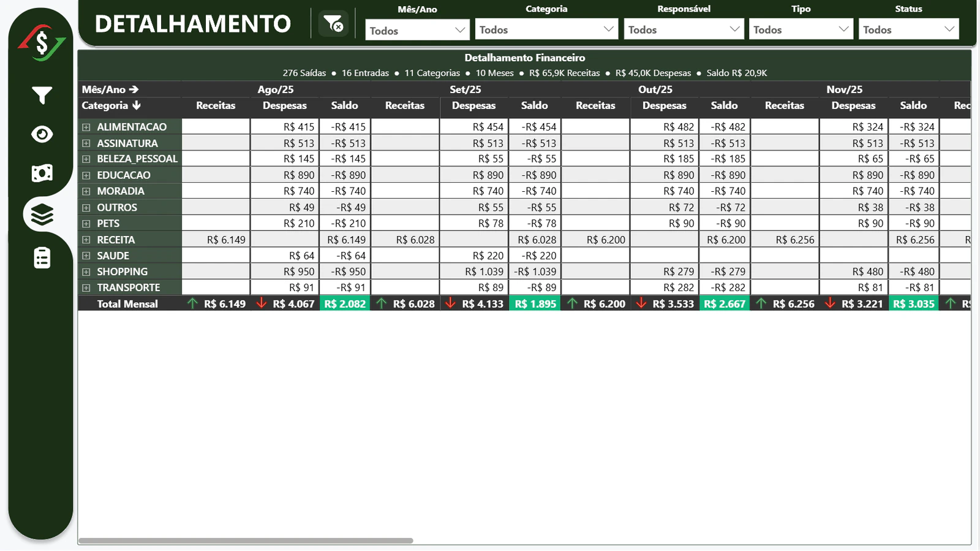Expand the ALIMENTACAO category row

pos(86,127)
